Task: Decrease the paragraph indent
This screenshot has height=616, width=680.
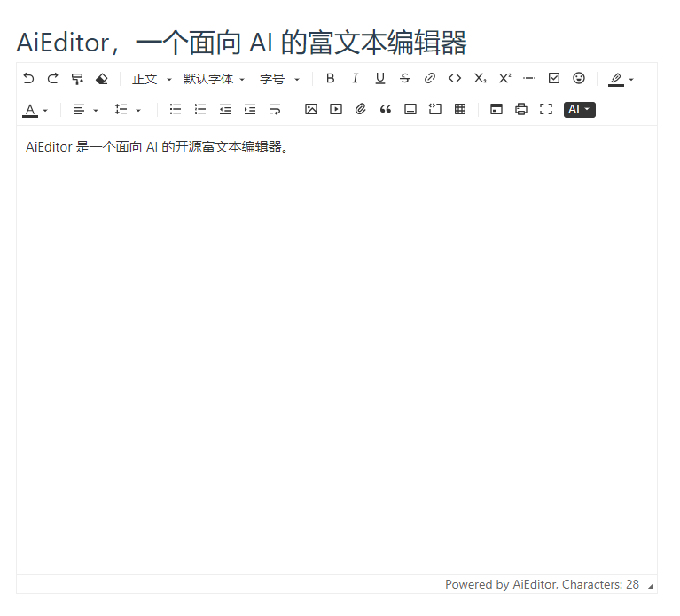Action: [x=224, y=109]
